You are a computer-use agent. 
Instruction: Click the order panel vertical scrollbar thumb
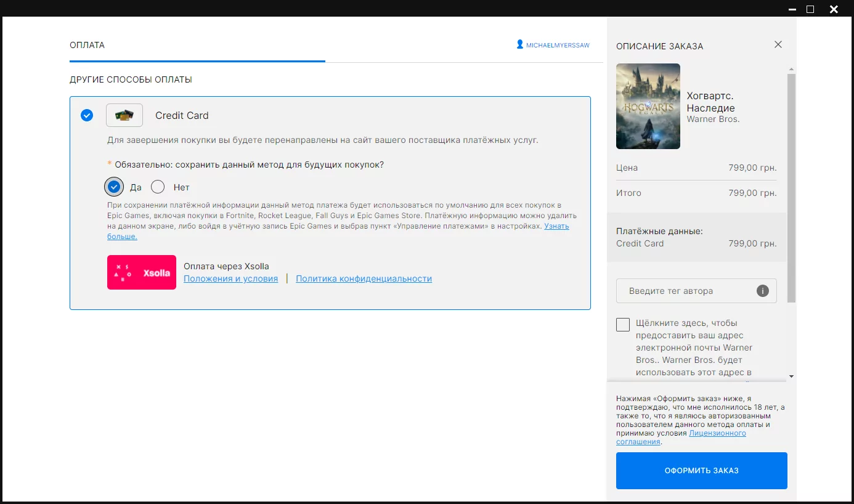coord(791,188)
